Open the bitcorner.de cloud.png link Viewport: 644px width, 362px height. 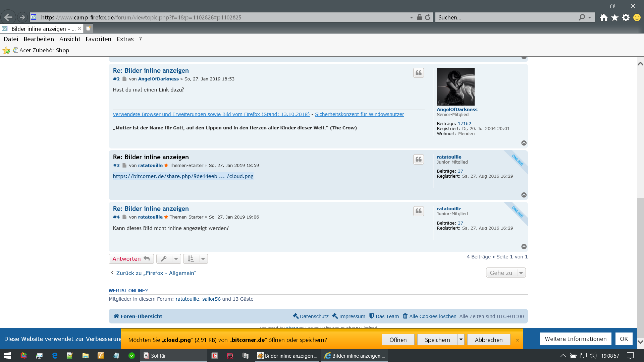[x=183, y=176]
